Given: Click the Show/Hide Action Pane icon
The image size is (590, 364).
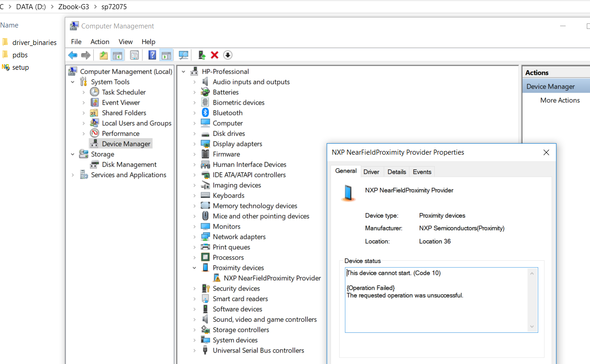Looking at the screenshot, I should (166, 55).
